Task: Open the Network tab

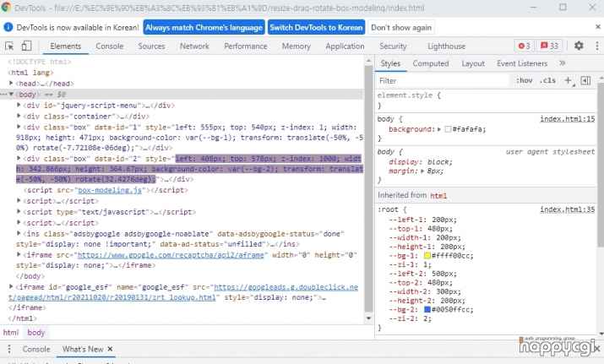Action: click(194, 46)
